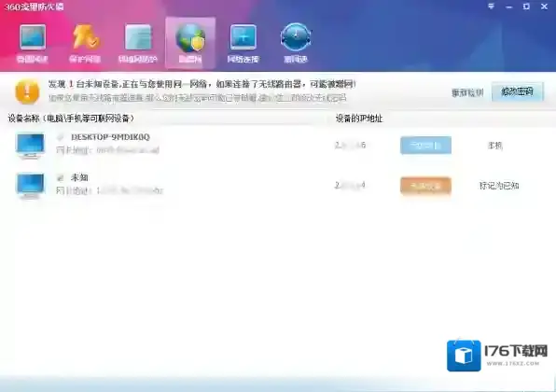
Task: Open the 保护网速 lightning bolt tab
Action: click(x=85, y=43)
